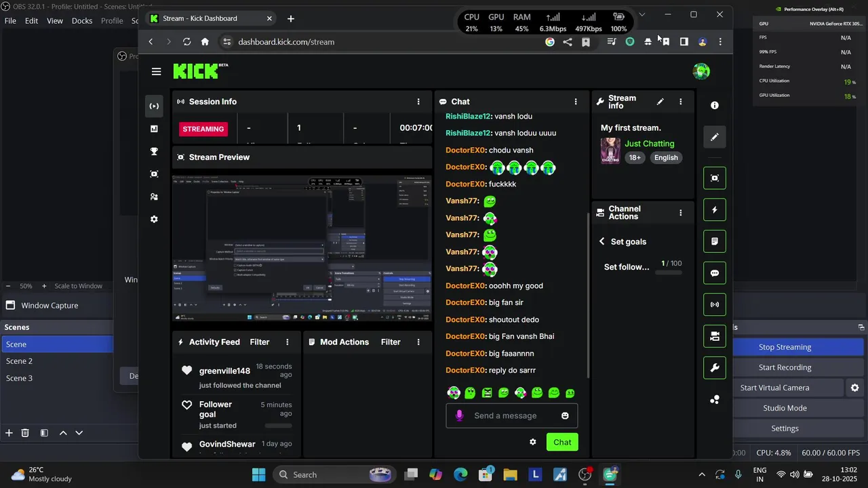Open Settings button in OBS Controls

tap(785, 428)
